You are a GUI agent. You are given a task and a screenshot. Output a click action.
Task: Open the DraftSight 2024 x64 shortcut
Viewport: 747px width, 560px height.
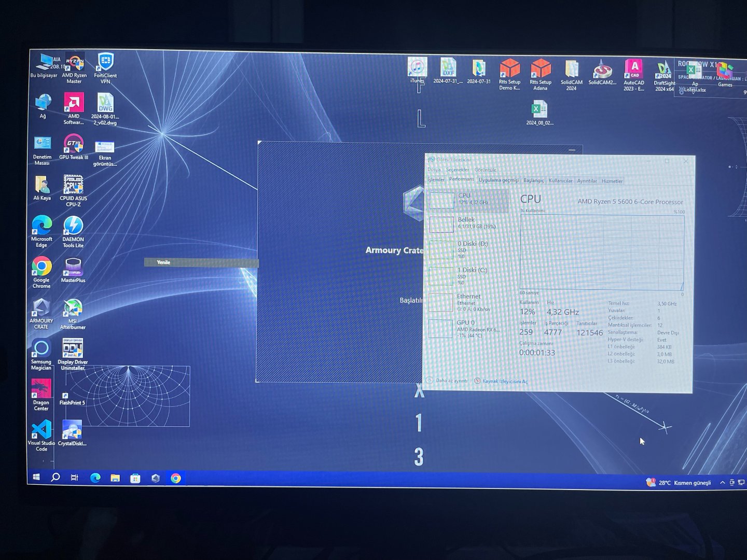(665, 77)
